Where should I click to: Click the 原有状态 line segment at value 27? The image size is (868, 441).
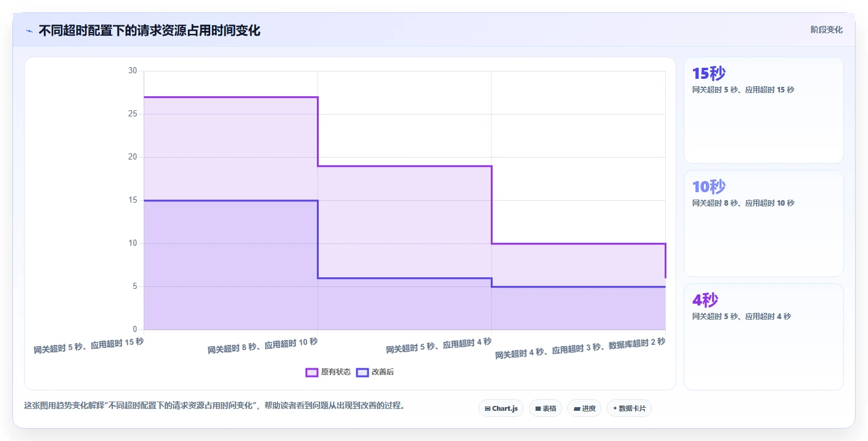point(231,97)
